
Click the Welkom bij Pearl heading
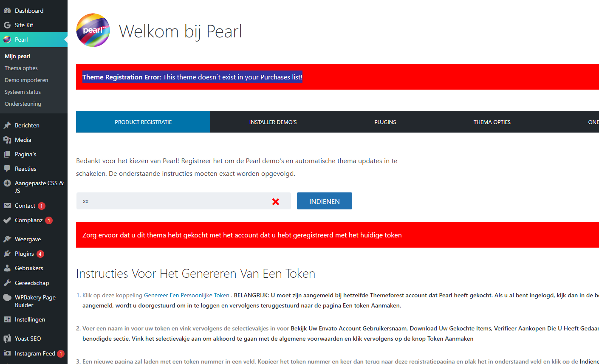(x=181, y=31)
